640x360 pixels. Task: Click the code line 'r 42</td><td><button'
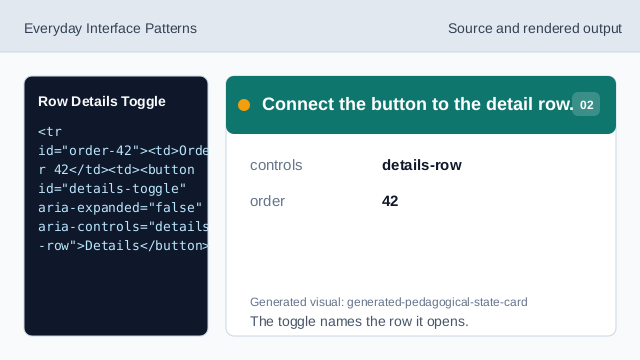[x=116, y=170]
